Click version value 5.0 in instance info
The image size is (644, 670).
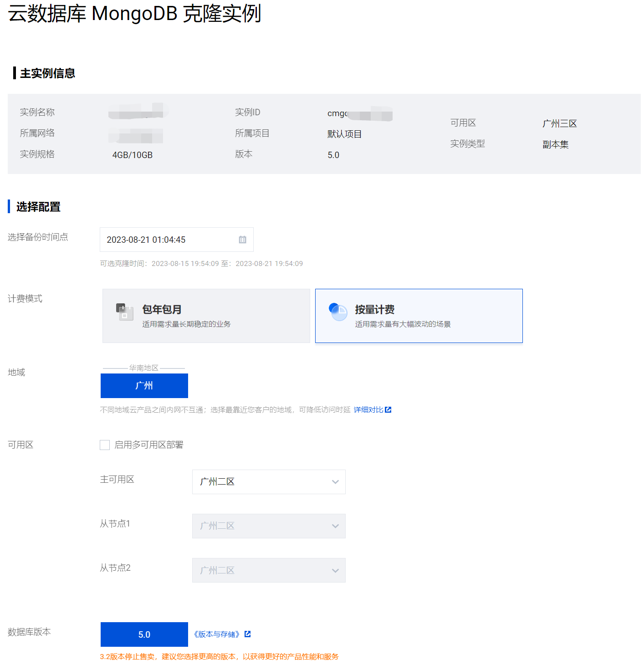(333, 155)
